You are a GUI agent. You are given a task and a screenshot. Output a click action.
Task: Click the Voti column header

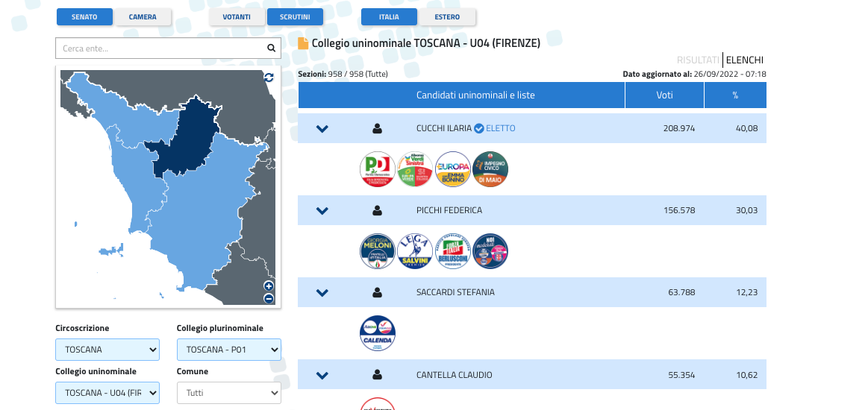pyautogui.click(x=664, y=95)
